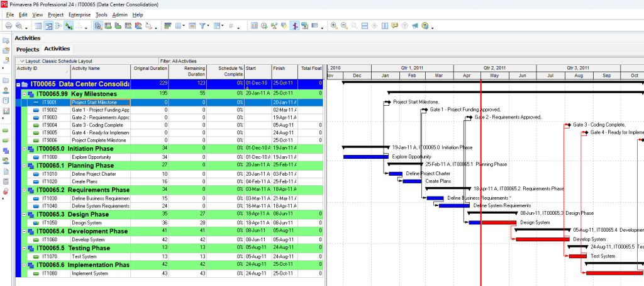Screen dimensions: 644x286
Task: Collapse the Initiation Phase WBS group
Action: (x=24, y=148)
